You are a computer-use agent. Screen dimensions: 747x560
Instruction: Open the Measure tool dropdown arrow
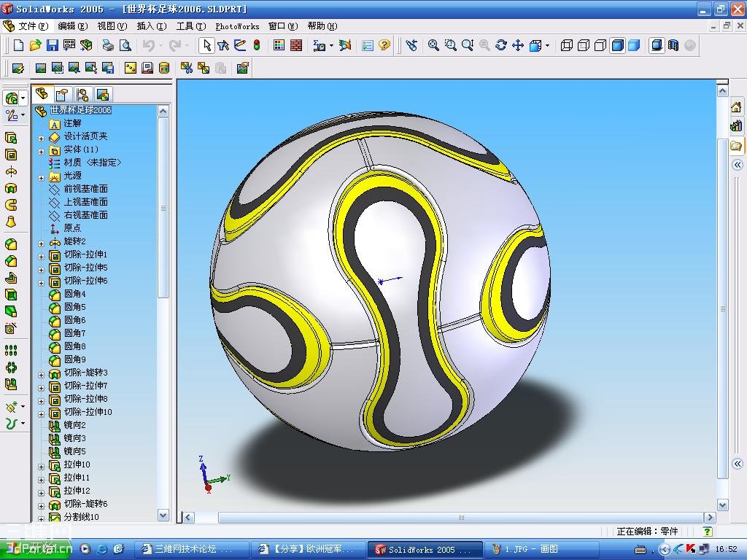coord(332,46)
